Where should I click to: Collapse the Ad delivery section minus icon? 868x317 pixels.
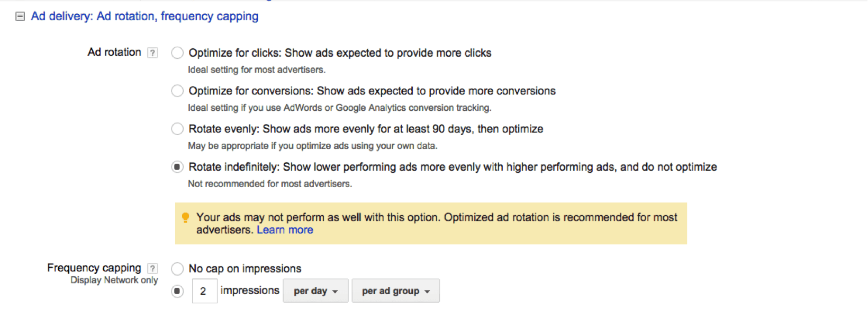click(20, 16)
